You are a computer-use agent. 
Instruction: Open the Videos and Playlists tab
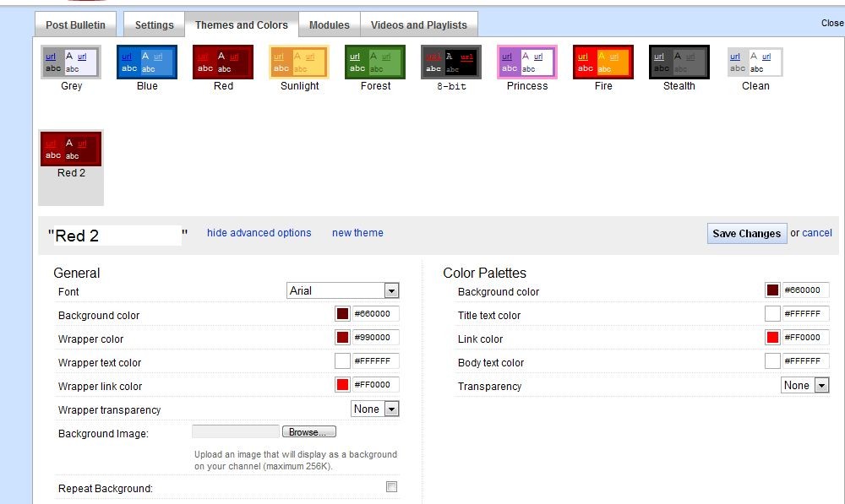click(x=418, y=24)
